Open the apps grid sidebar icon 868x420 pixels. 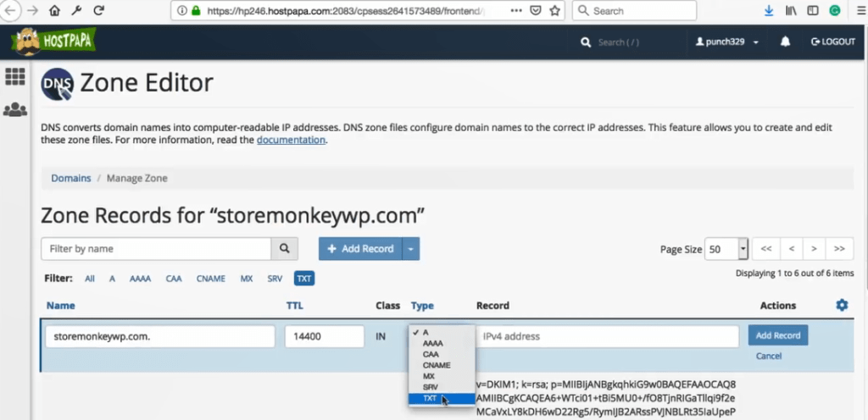coord(15,76)
